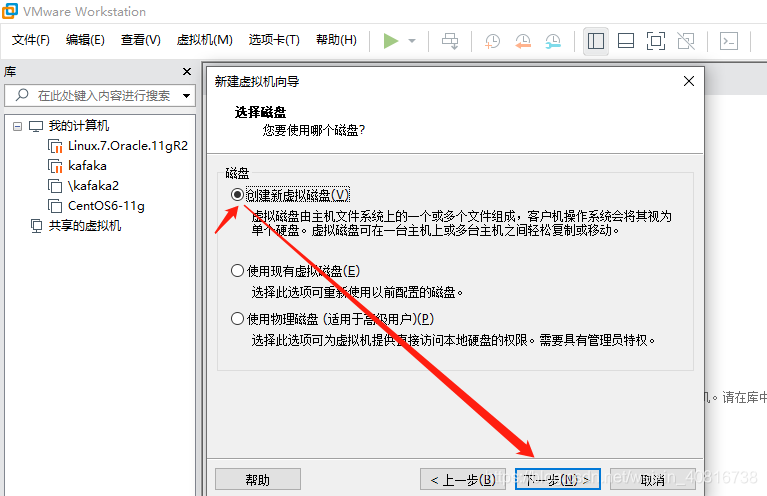
Task: Close the new virtual machine wizard dialog
Action: pyautogui.click(x=689, y=81)
